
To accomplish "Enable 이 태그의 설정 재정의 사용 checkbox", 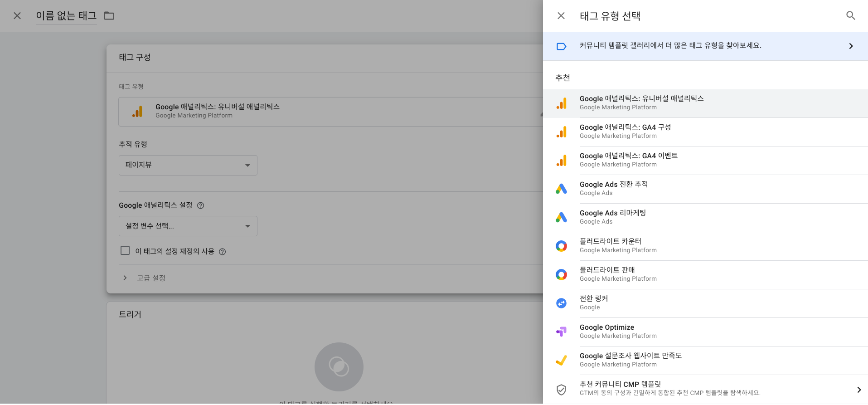I will coord(125,250).
